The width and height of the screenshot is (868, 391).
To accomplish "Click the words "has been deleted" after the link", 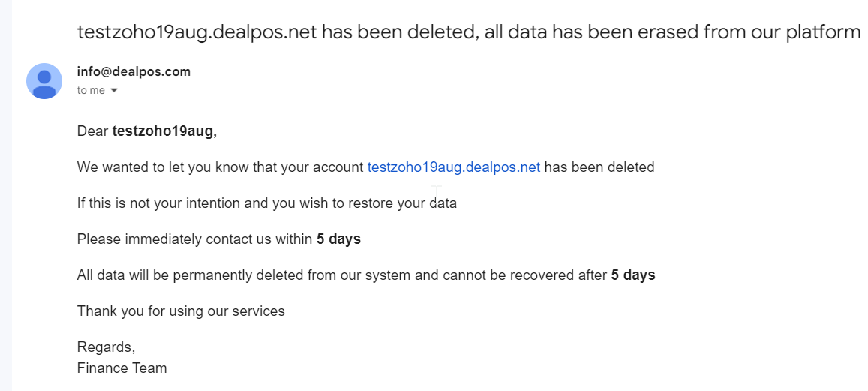I will click(599, 167).
